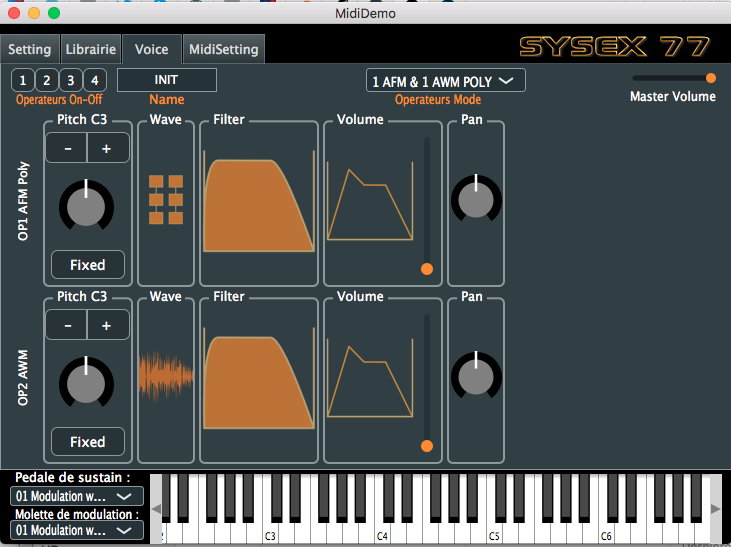Open OP2 AWM filter curve graph

coord(259,378)
